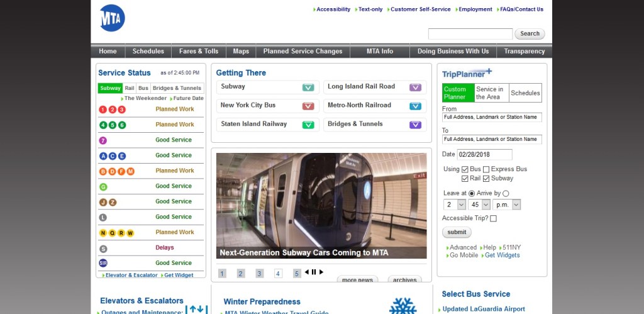Click the Search button
The width and height of the screenshot is (644, 314).
click(530, 34)
